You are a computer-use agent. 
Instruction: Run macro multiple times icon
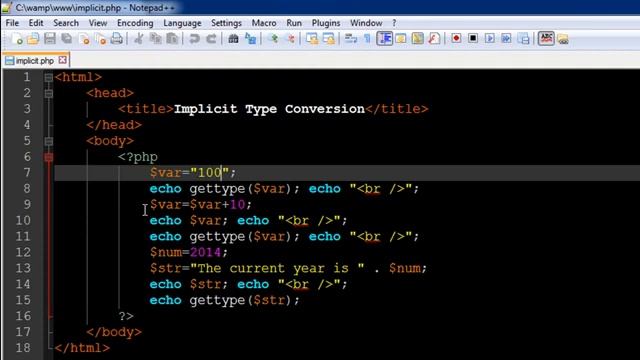(x=506, y=39)
